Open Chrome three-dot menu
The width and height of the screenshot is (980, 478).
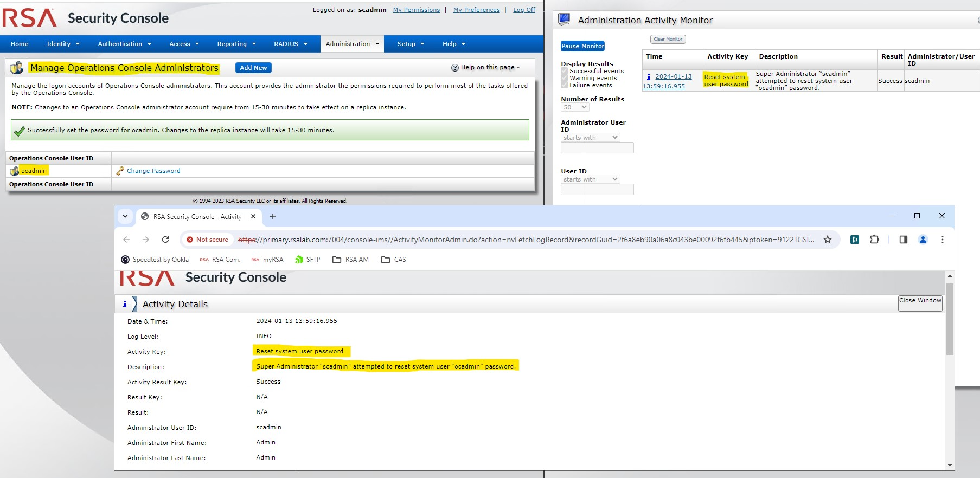click(943, 240)
